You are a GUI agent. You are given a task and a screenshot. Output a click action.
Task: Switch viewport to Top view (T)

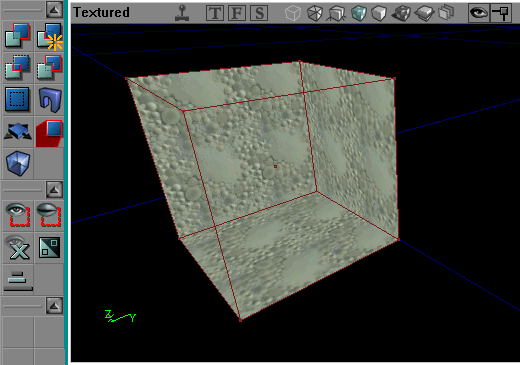[x=214, y=13]
